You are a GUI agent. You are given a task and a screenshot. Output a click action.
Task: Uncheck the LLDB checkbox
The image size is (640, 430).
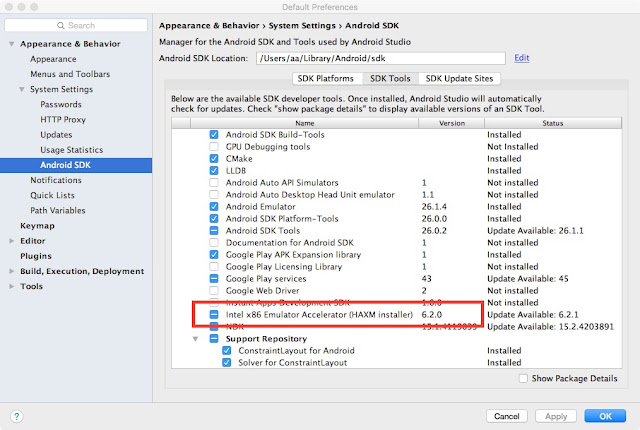point(214,171)
